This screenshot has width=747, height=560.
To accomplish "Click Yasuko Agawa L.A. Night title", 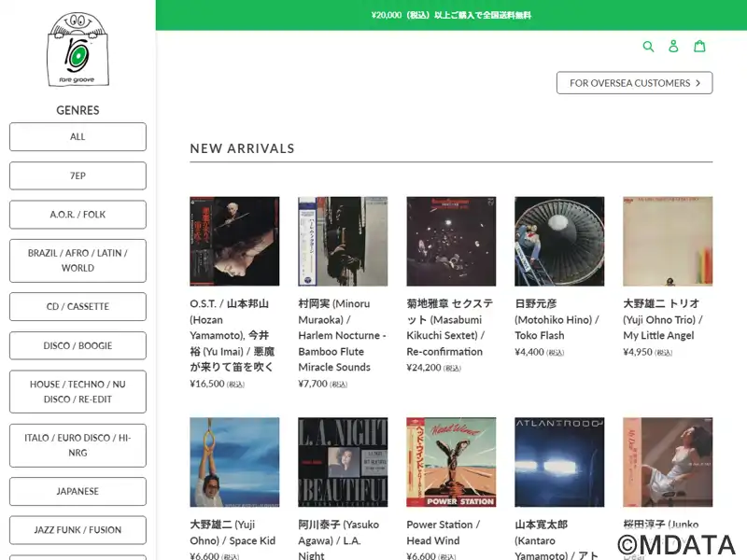I will [x=339, y=540].
